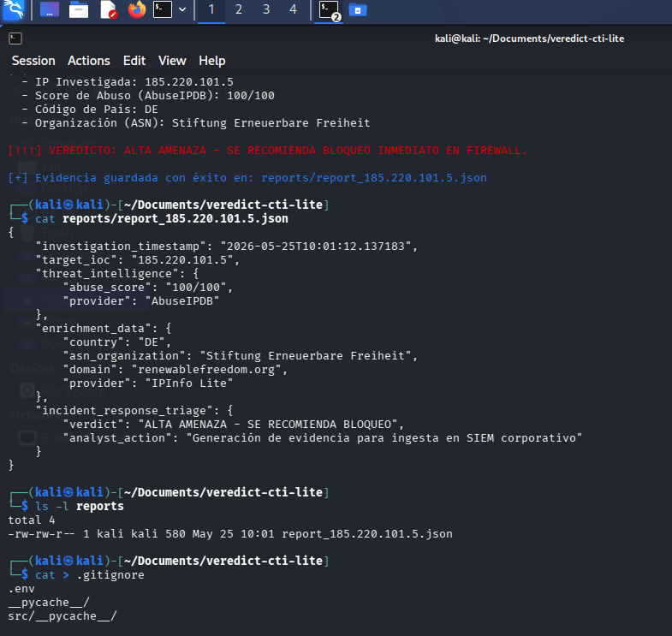Screen dimensions: 672x636
Task: Click the "asn_organization" JSON line
Action: pos(240,356)
